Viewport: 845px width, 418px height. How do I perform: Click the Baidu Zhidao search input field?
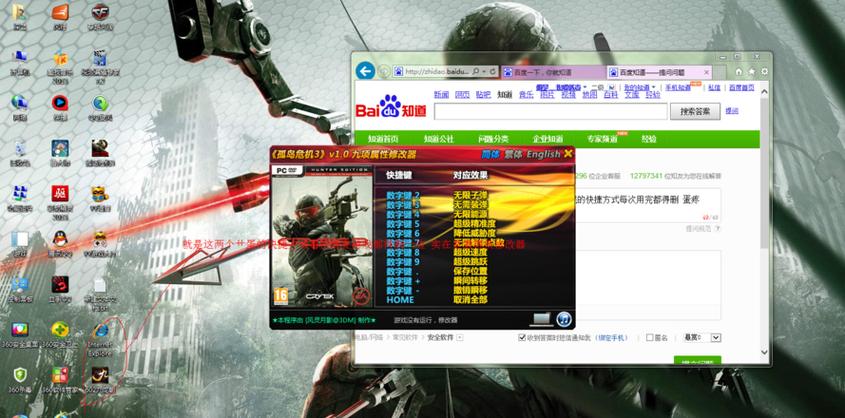pos(551,112)
